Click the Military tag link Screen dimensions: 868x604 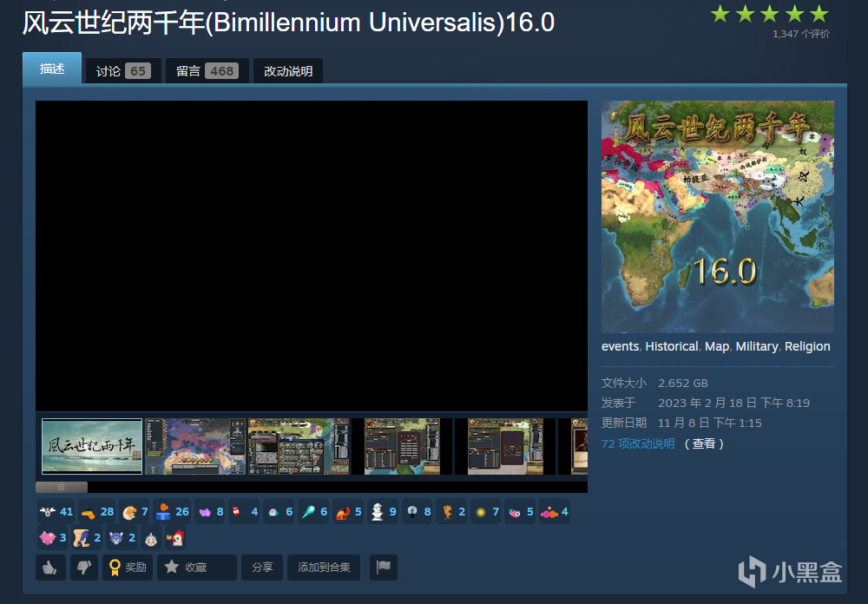tap(757, 346)
